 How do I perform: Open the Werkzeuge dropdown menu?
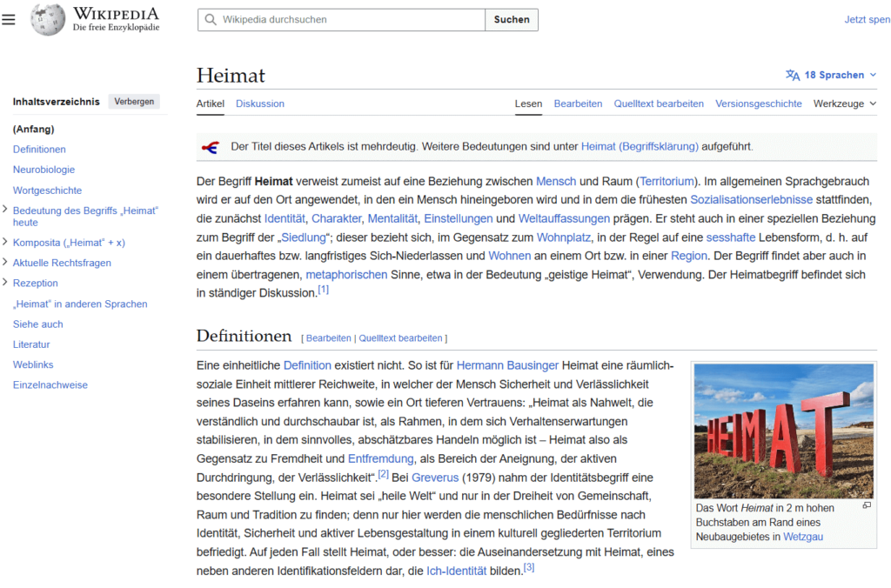pyautogui.click(x=845, y=104)
